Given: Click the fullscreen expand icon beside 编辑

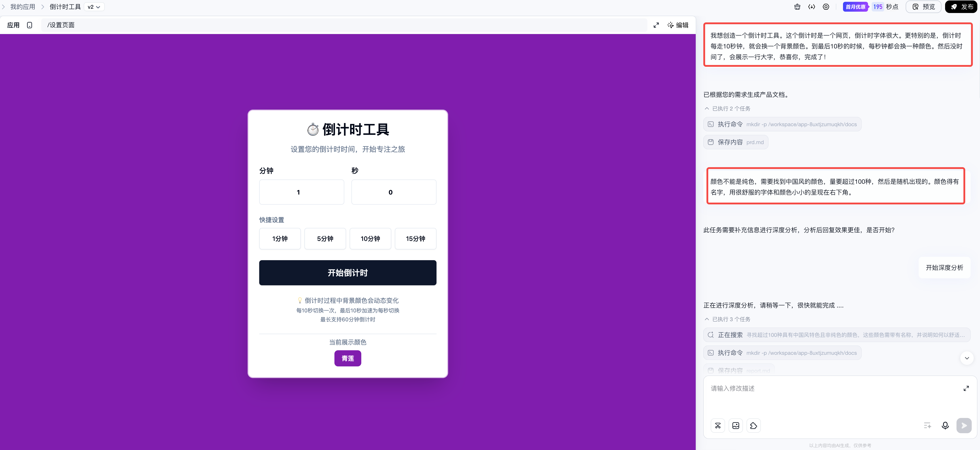Looking at the screenshot, I should (656, 25).
